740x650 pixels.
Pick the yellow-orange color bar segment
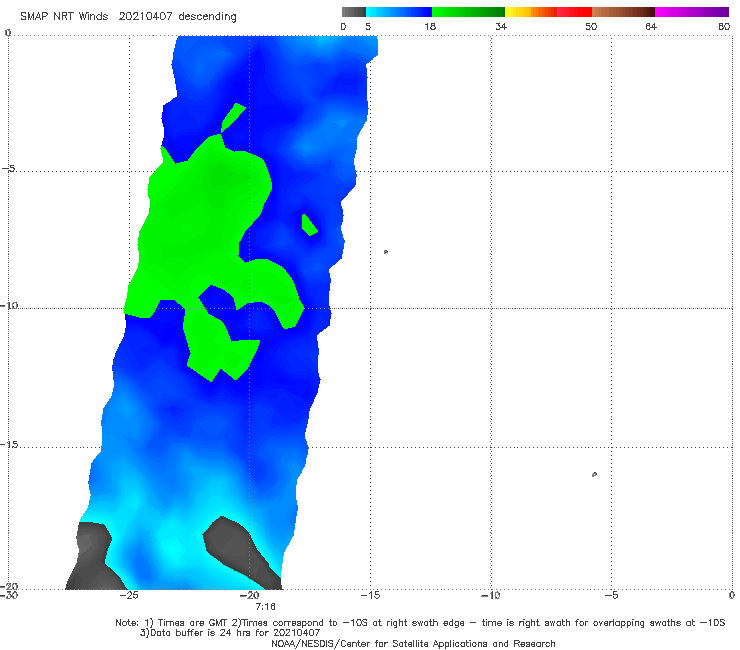click(x=531, y=12)
